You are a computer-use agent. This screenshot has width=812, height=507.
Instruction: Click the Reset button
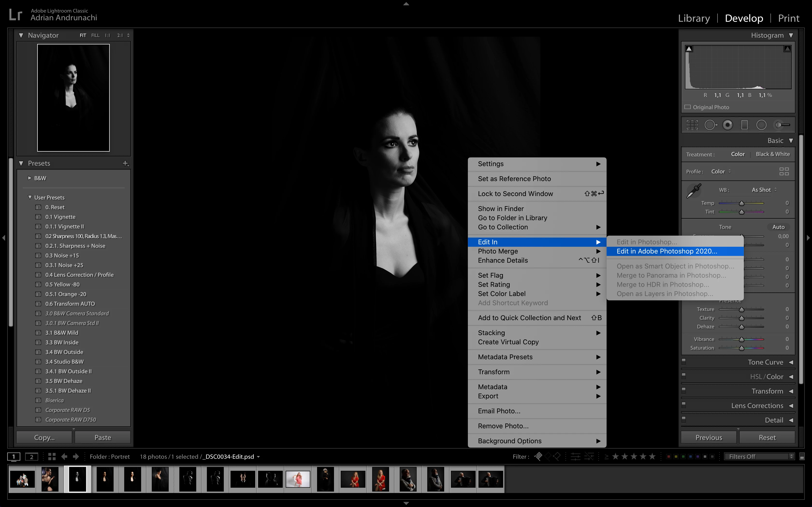coord(767,437)
